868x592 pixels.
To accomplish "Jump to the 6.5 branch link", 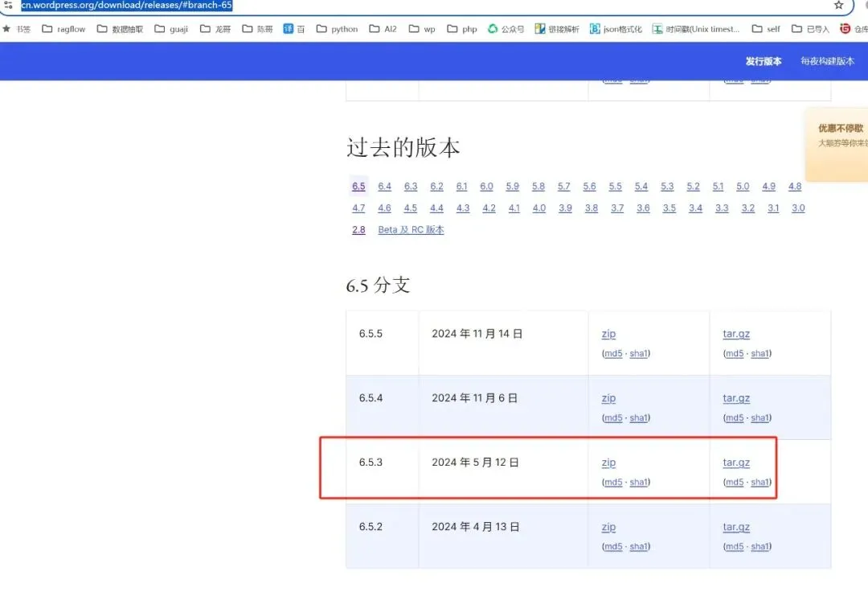I will 358,187.
